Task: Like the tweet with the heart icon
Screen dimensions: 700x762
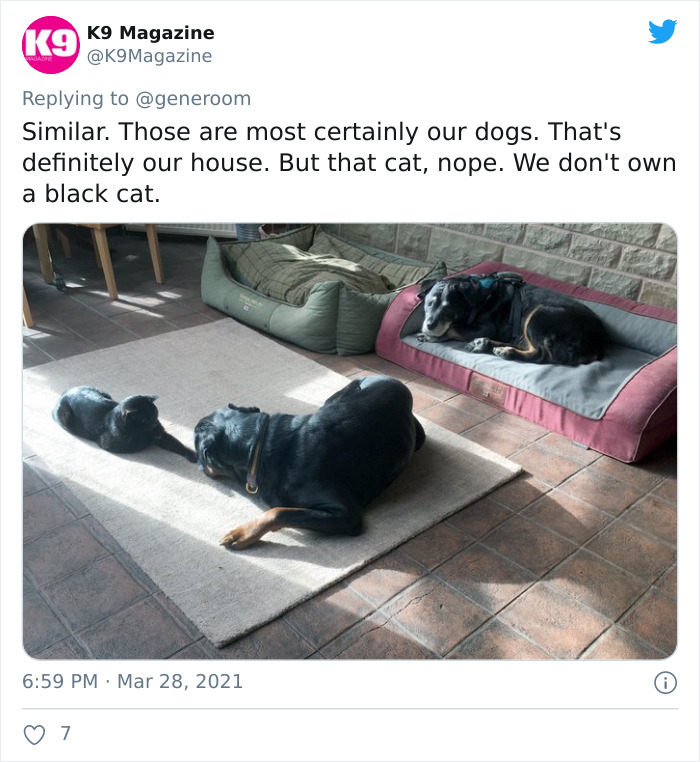Action: 35,734
